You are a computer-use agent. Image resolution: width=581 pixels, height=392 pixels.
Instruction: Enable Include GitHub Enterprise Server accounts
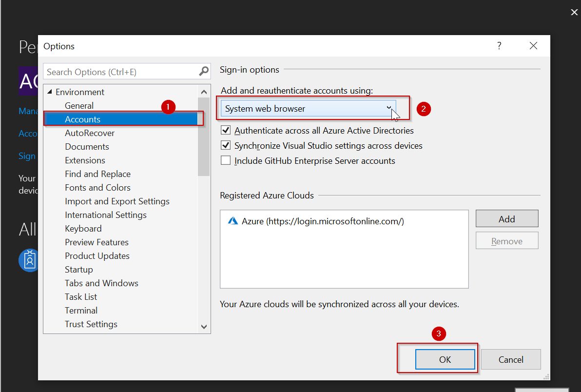[226, 160]
